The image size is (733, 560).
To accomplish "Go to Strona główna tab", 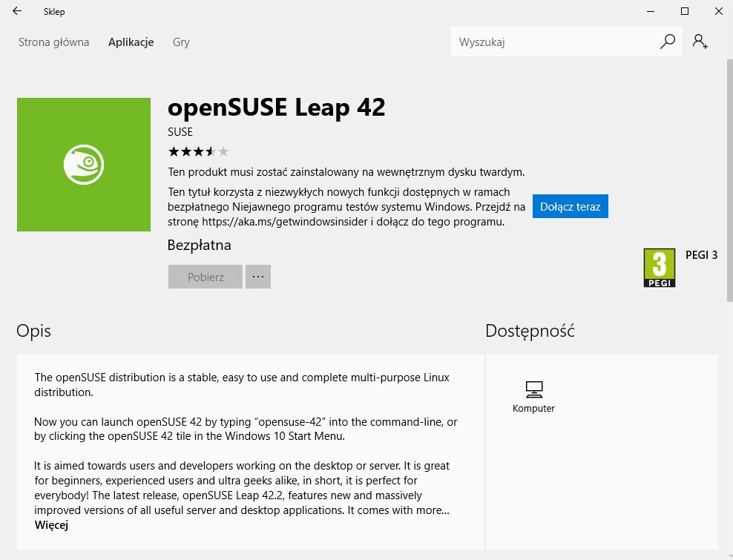I will tap(53, 42).
